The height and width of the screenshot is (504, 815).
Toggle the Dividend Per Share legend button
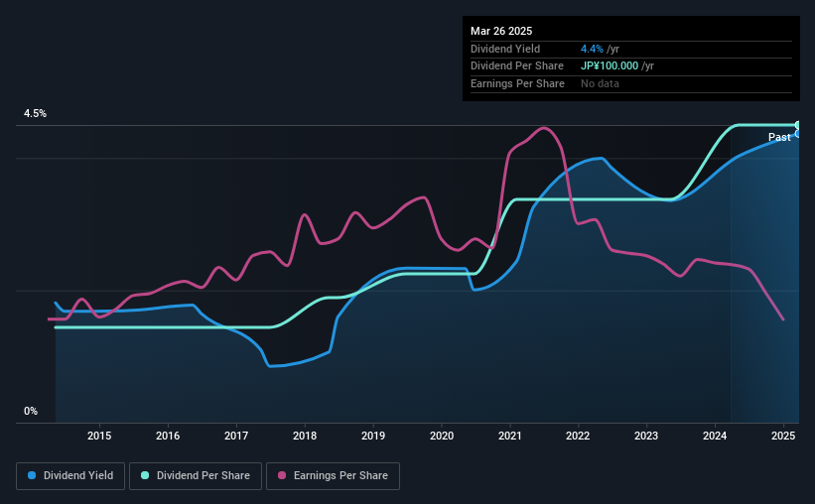pyautogui.click(x=196, y=476)
